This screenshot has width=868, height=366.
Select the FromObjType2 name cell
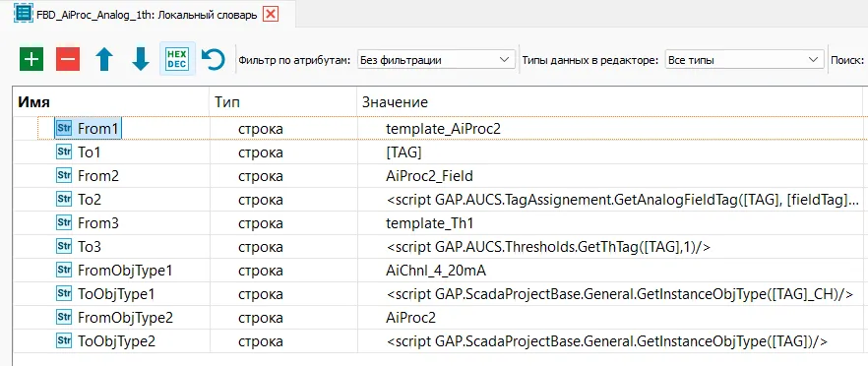[126, 318]
